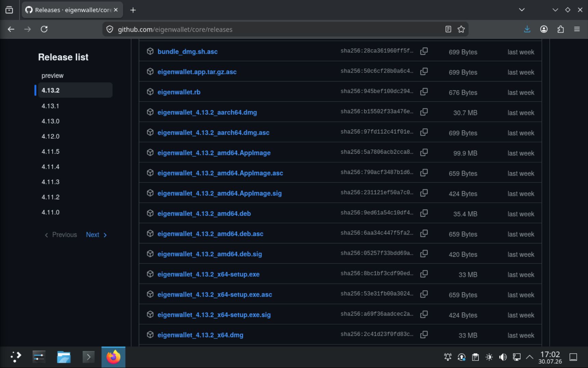Copy SHA256 hash for eigenwallet_4.13.2_x64.dmg
This screenshot has width=588, height=368.
tap(424, 334)
